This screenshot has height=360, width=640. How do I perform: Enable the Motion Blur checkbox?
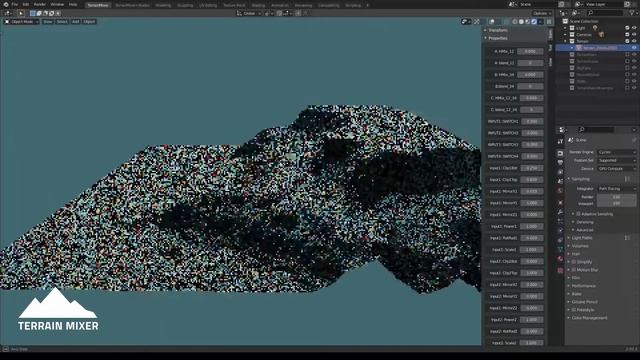coord(574,270)
